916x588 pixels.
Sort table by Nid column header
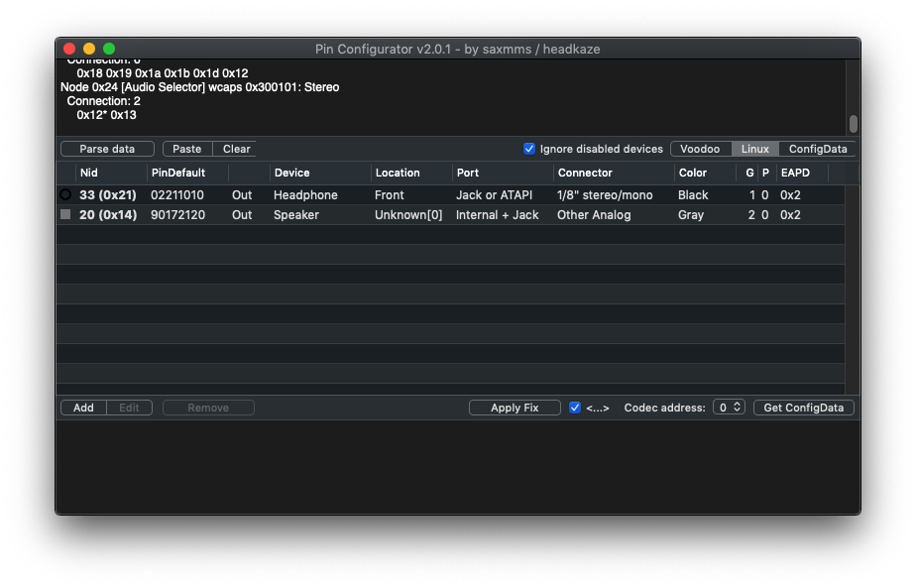pyautogui.click(x=111, y=173)
